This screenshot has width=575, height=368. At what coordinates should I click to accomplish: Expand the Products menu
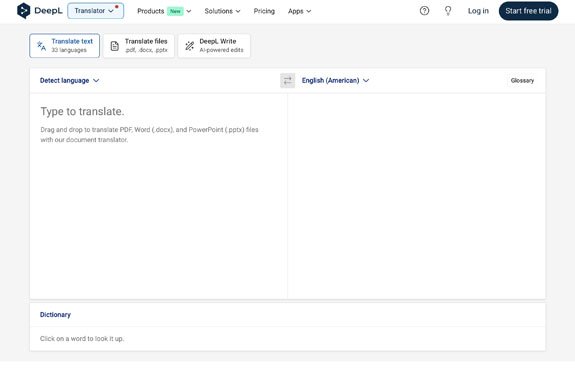point(164,11)
